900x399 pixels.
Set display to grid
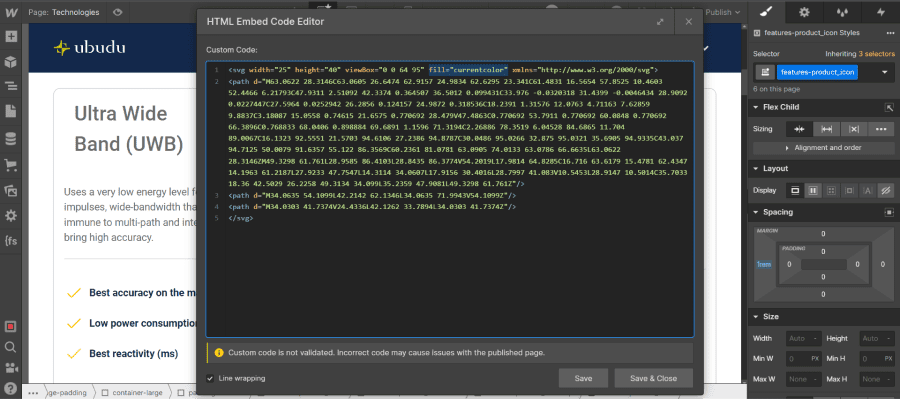(x=831, y=190)
